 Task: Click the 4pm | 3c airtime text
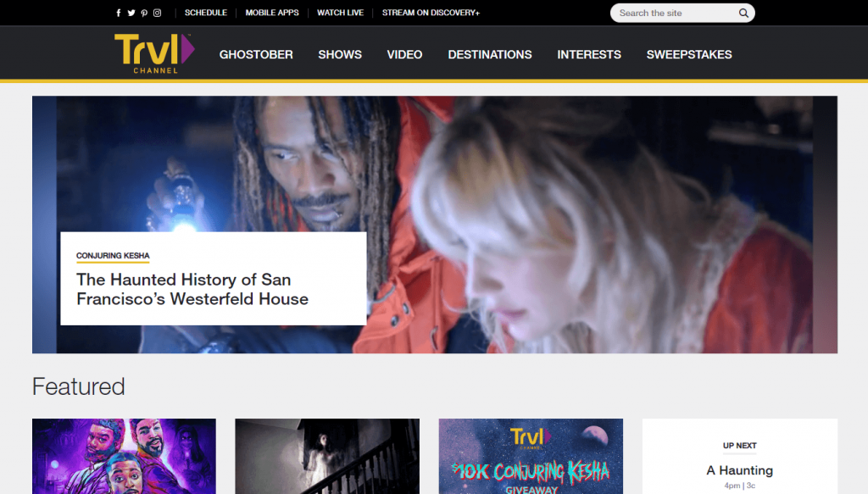click(x=739, y=486)
